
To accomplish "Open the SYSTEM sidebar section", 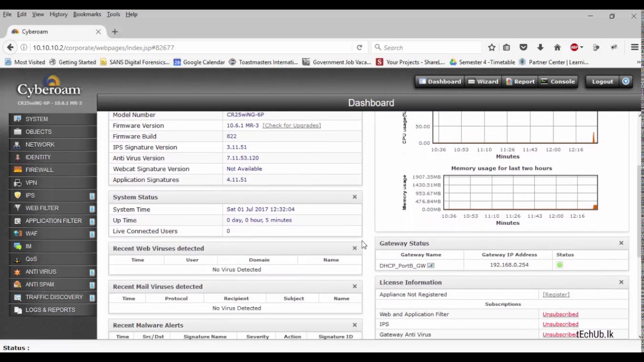I will (52, 119).
